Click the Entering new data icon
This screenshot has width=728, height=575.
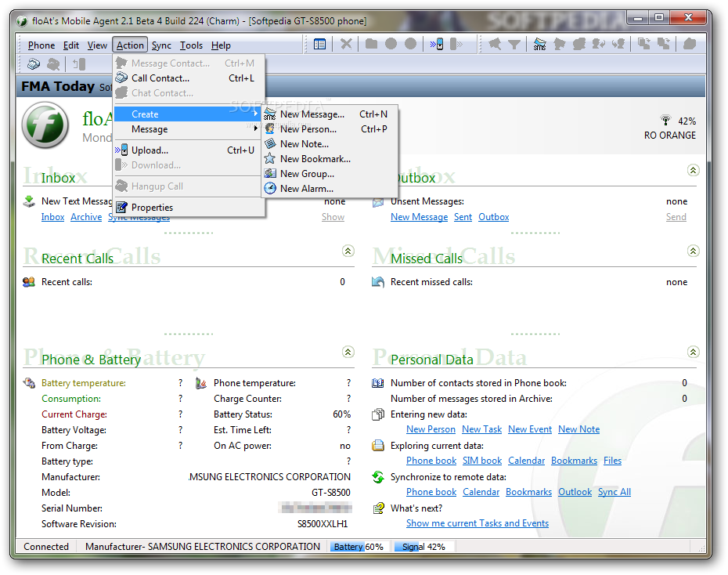(x=378, y=414)
